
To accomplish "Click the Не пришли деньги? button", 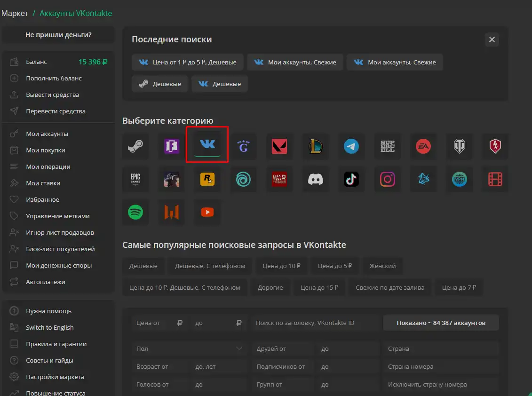I will pos(58,35).
